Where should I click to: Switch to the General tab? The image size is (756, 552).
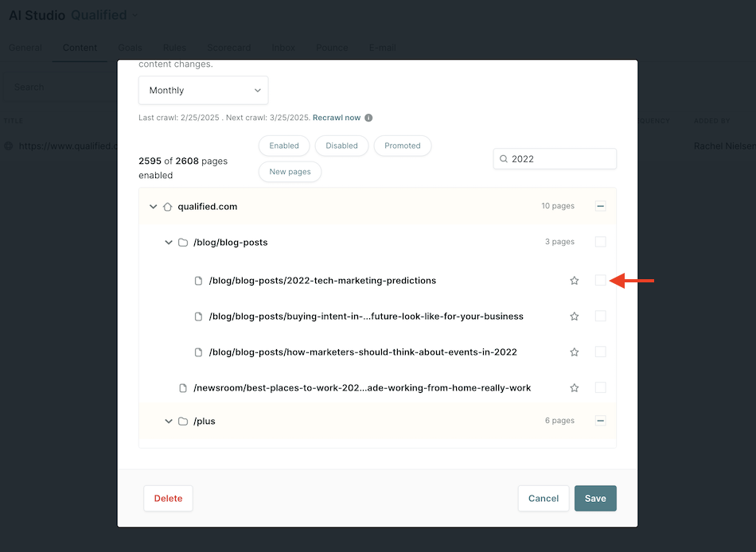tap(25, 48)
